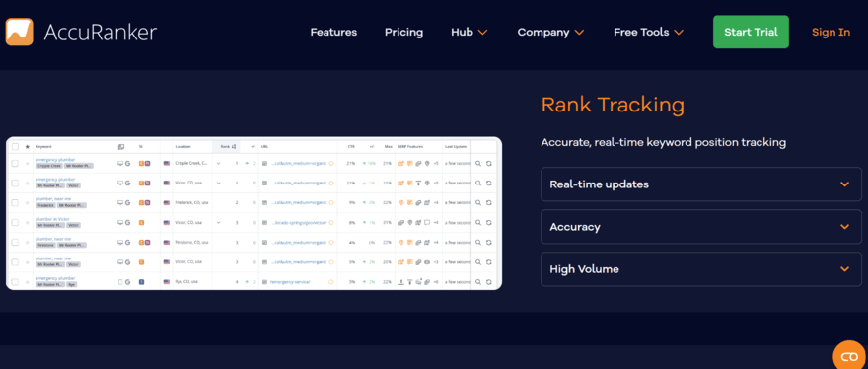The image size is (868, 369).
Task: Open the Pricing nav item
Action: pyautogui.click(x=403, y=33)
